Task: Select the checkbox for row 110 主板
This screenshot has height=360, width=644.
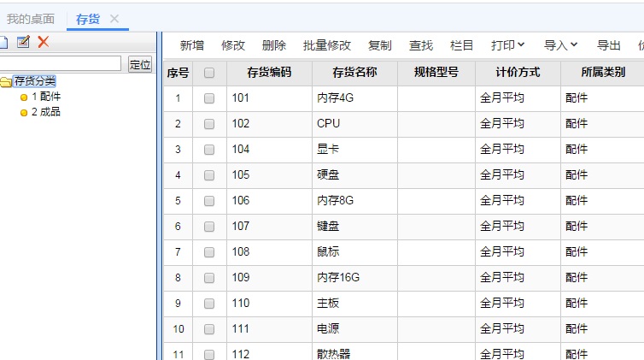Action: point(209,304)
